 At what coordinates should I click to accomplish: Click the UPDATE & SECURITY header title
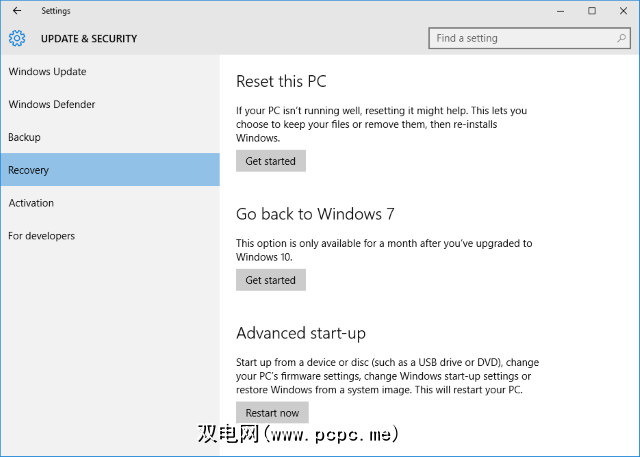89,39
